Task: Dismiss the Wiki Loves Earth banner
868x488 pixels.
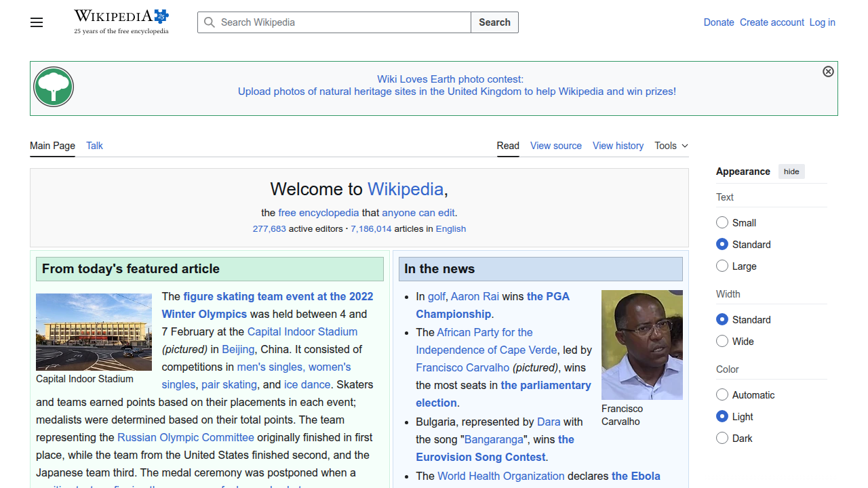Action: click(828, 72)
